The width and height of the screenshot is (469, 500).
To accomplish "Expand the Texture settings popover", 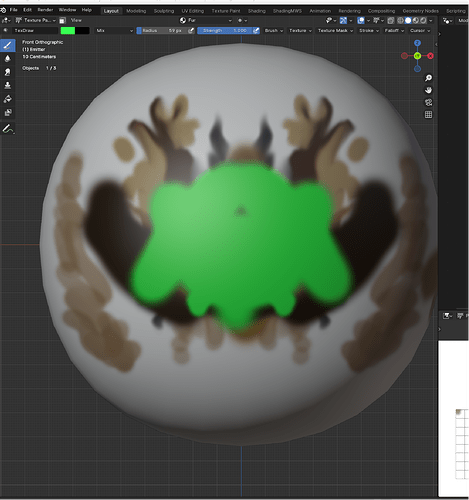I will 300,31.
